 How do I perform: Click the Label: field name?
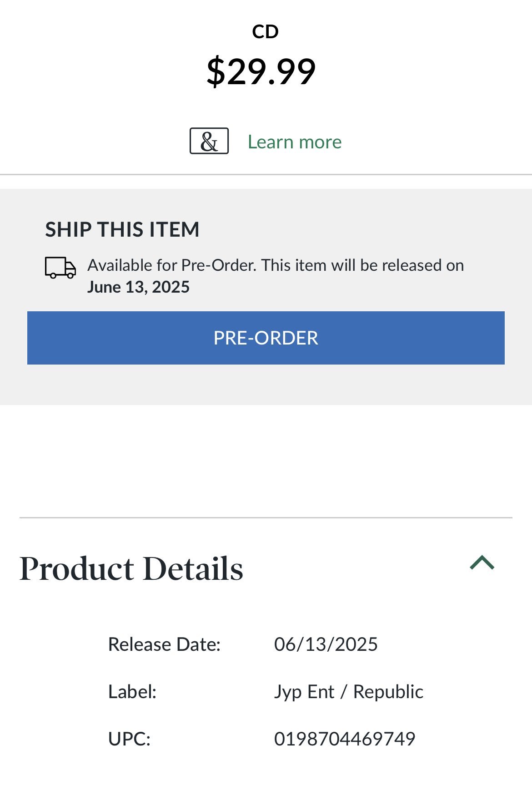click(x=132, y=692)
